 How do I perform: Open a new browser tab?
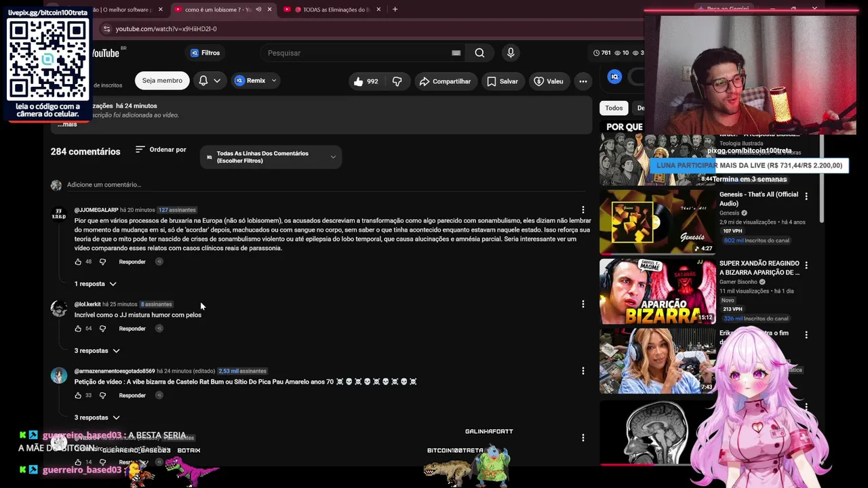pos(395,9)
